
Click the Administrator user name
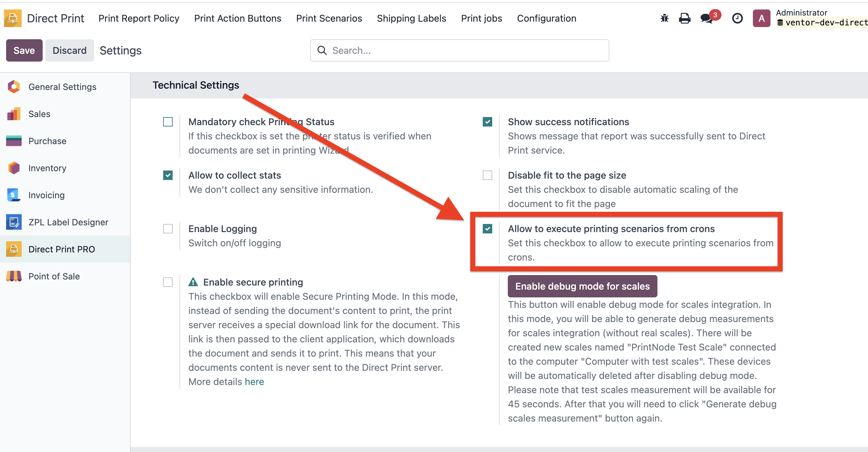(802, 13)
